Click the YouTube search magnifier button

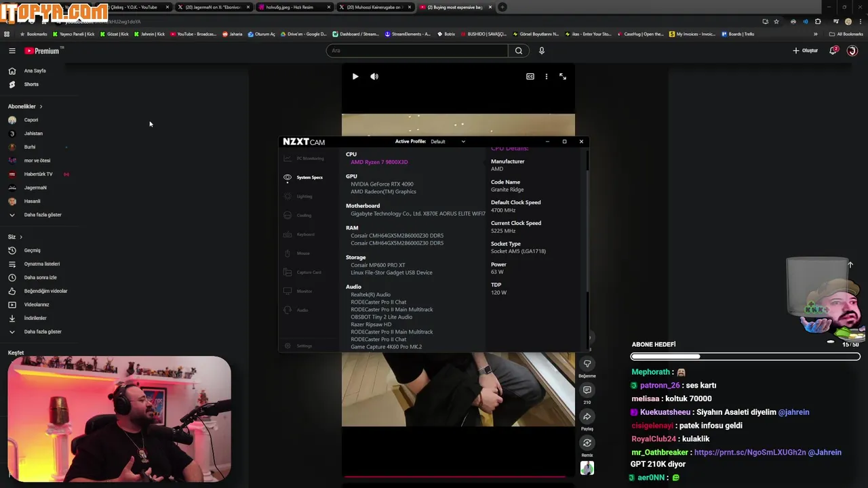click(519, 51)
